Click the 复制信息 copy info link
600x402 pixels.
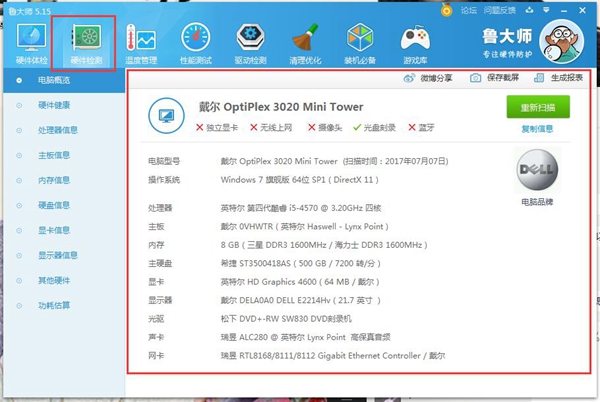537,129
